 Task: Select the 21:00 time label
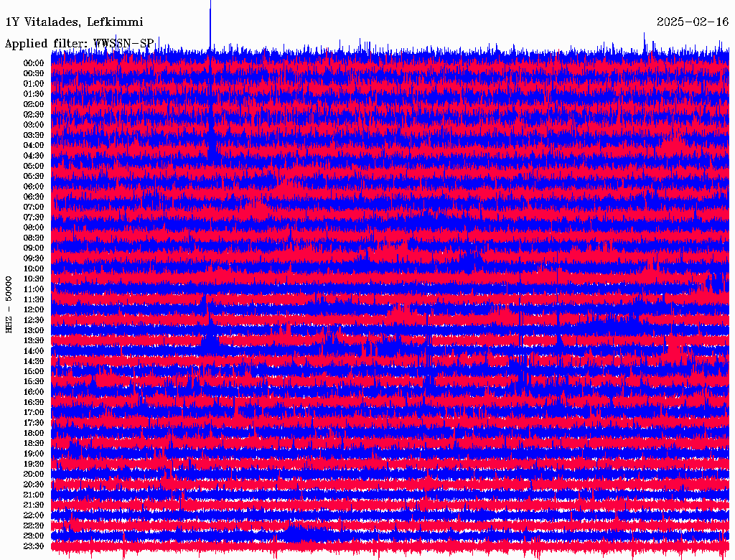pos(34,495)
